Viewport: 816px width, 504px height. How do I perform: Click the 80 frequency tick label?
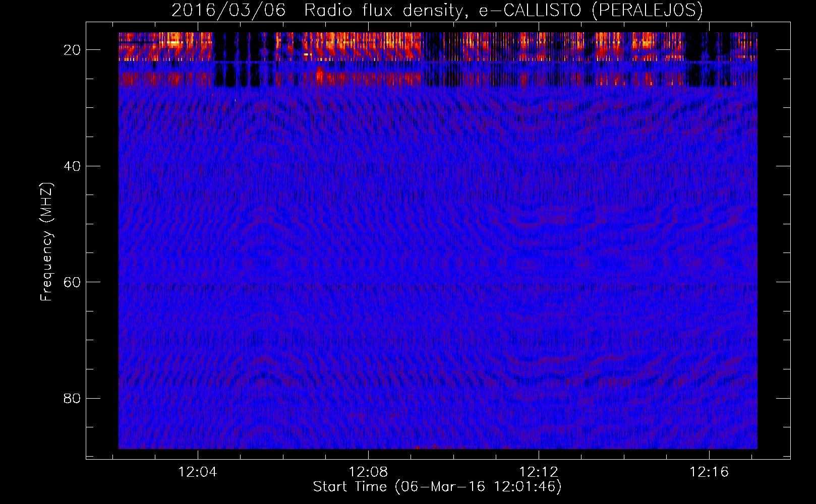(x=72, y=399)
